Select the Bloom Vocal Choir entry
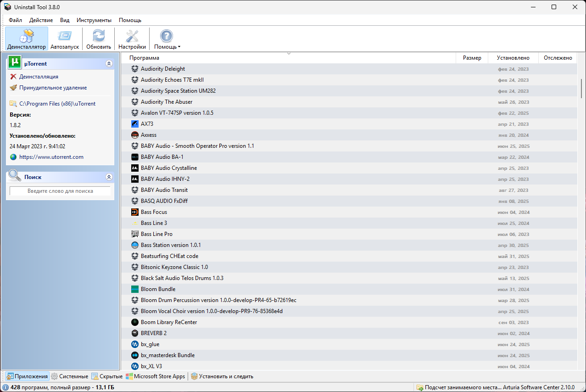 click(x=349, y=311)
